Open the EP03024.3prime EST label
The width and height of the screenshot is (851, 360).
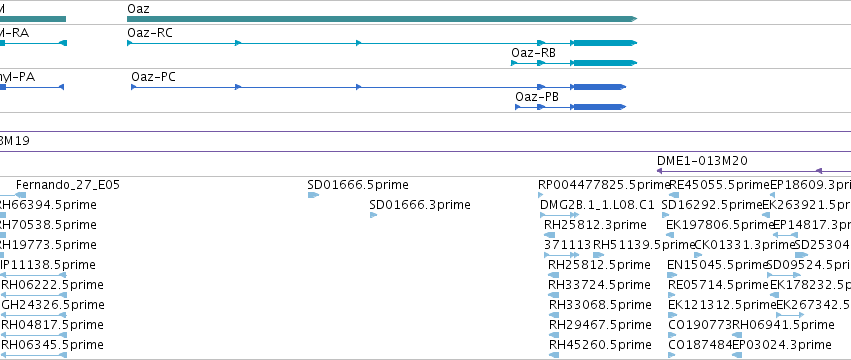click(x=782, y=344)
